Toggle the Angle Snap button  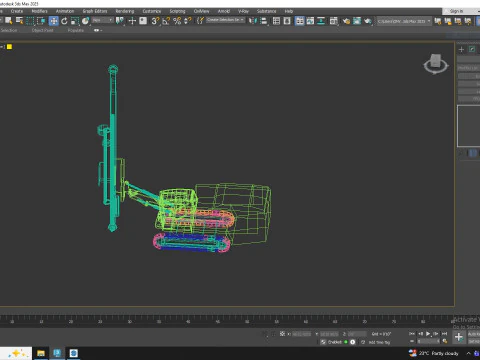(166, 21)
